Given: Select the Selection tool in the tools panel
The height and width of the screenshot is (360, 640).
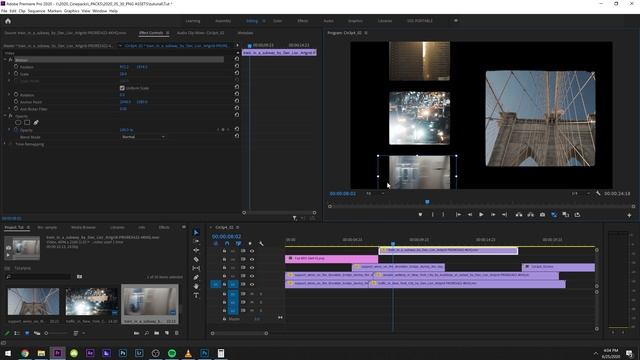Looking at the screenshot, I should [196, 232].
